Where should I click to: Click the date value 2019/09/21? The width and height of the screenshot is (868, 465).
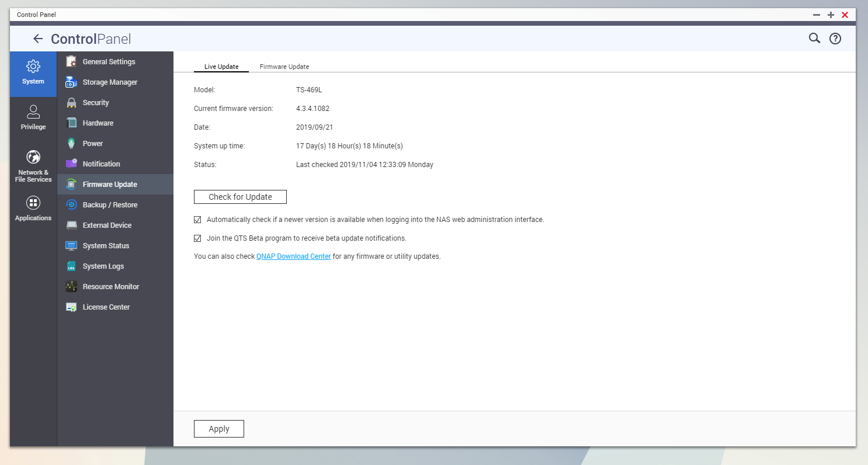pyautogui.click(x=314, y=127)
